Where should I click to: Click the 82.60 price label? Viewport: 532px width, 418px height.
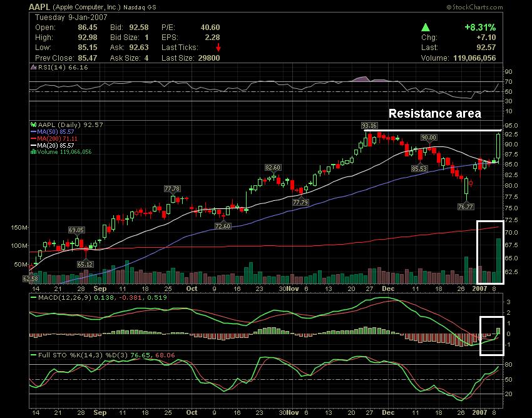(x=273, y=168)
